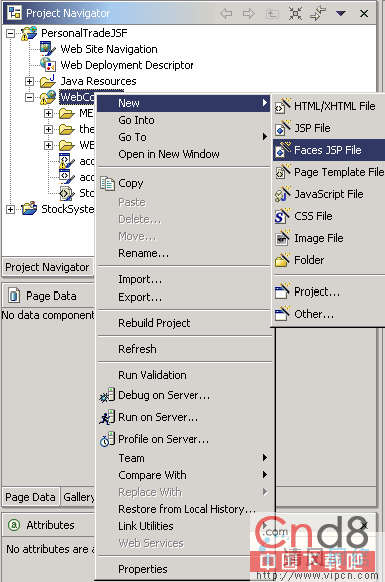
Task: Click the Copy icon in context menu
Action: click(108, 183)
